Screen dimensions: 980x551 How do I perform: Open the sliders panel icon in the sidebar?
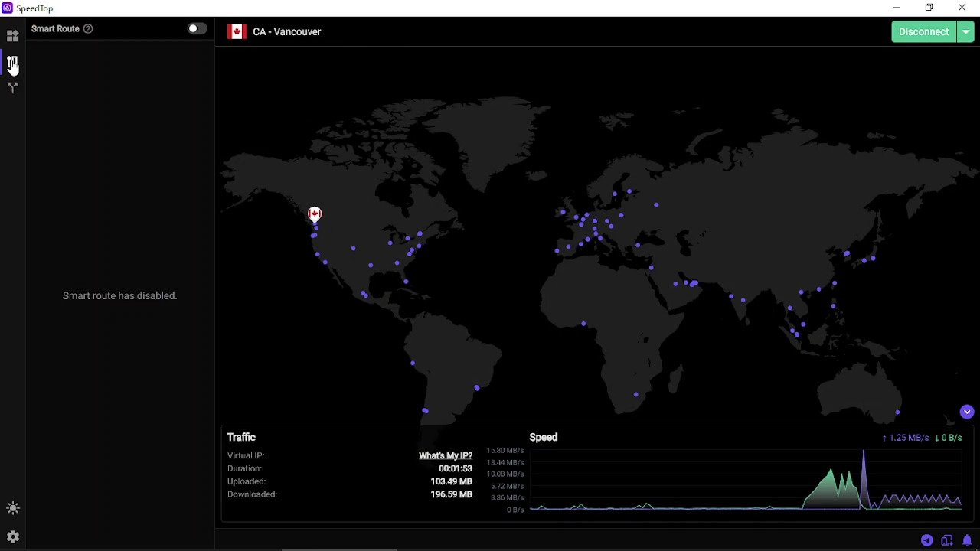click(x=12, y=62)
